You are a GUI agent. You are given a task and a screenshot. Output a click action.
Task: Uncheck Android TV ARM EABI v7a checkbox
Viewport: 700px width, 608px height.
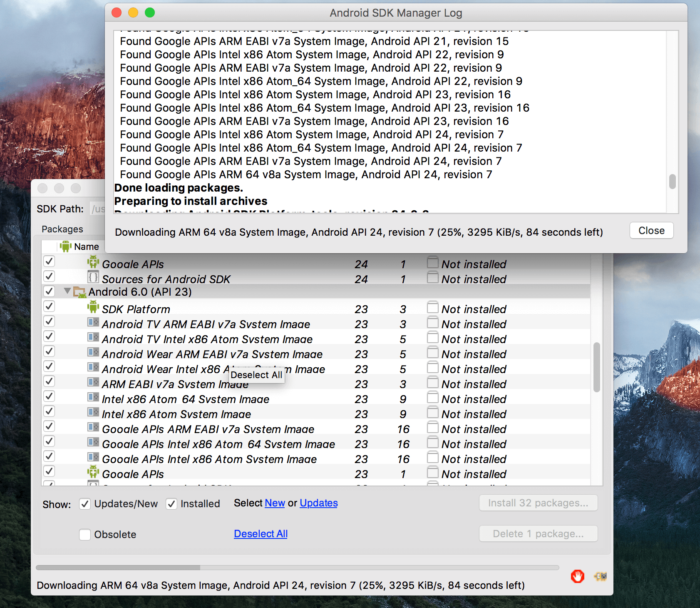click(49, 321)
